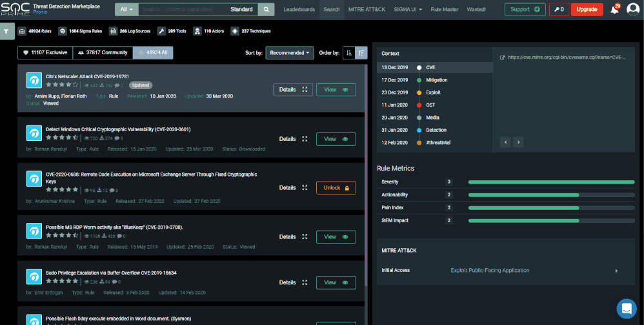Click the Sudo Privilege Escalation rule logo

click(x=34, y=277)
